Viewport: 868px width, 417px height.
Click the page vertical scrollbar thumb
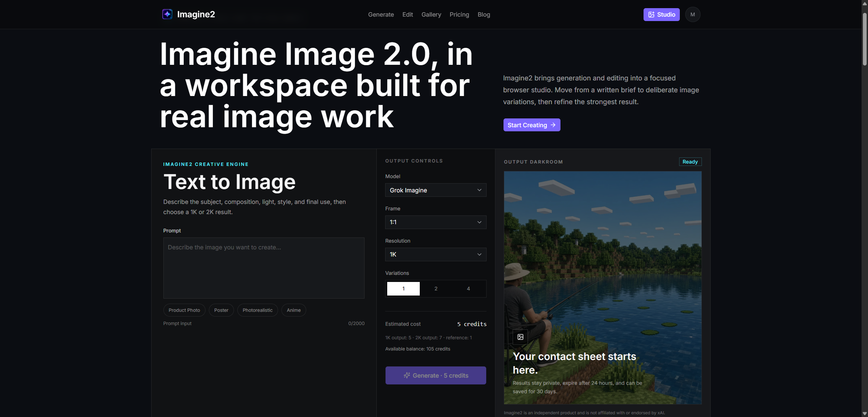tap(865, 39)
